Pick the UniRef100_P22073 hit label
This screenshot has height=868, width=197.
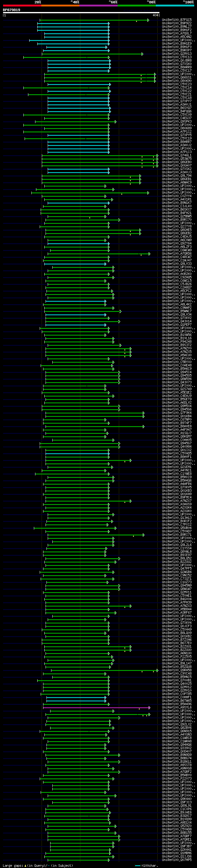pos(176,778)
